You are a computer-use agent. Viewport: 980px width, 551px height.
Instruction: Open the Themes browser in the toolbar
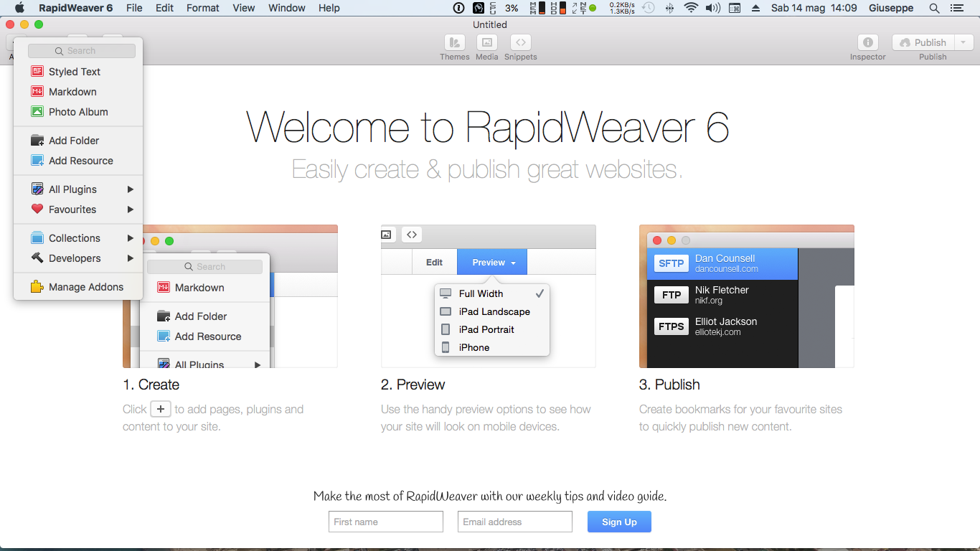454,42
